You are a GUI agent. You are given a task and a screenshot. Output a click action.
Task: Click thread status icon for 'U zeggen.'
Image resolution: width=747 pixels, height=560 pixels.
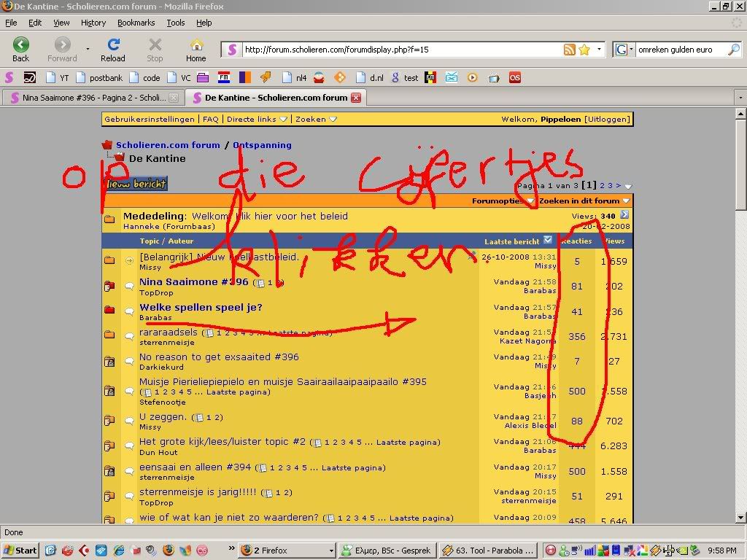[109, 421]
